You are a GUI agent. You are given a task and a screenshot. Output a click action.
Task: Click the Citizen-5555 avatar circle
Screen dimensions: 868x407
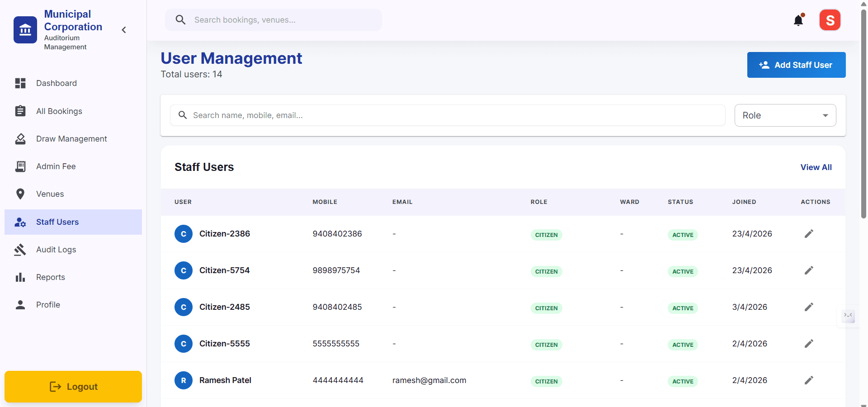[184, 344]
